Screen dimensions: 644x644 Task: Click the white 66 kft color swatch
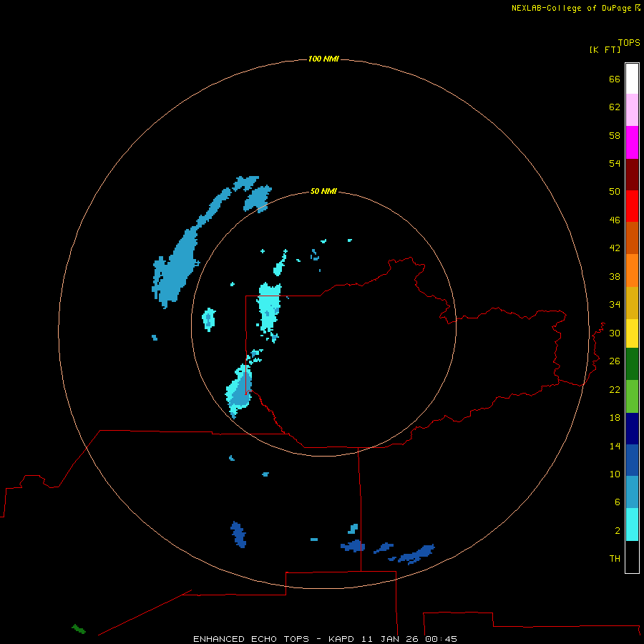(632, 79)
